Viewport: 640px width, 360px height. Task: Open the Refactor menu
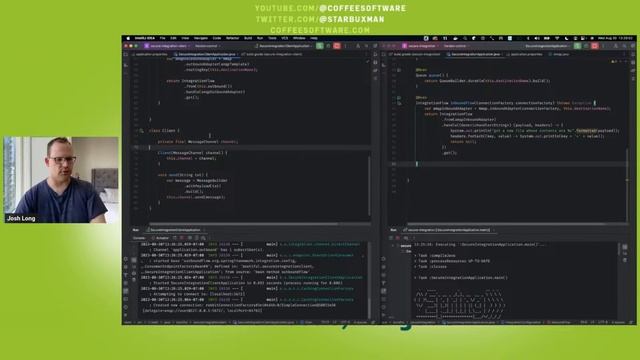pos(232,38)
